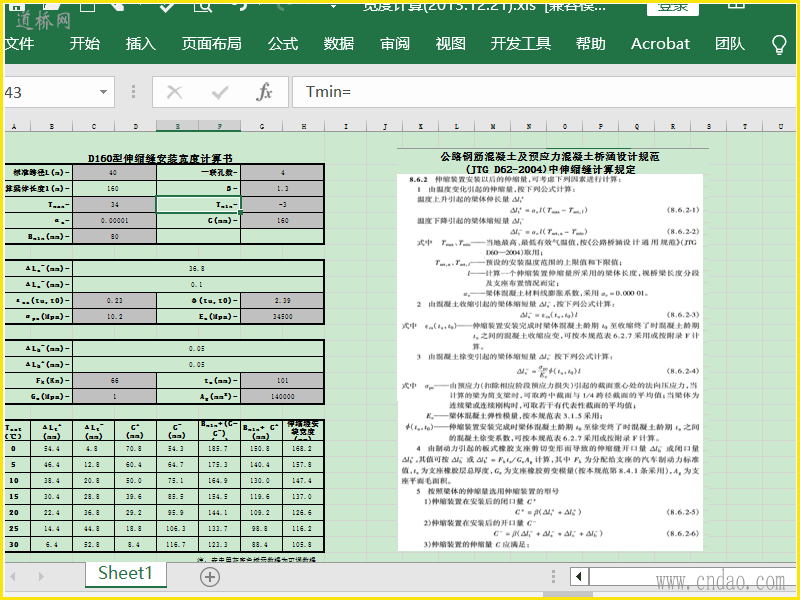Select the Tmax value cell 34
The image size is (800, 600).
(114, 205)
